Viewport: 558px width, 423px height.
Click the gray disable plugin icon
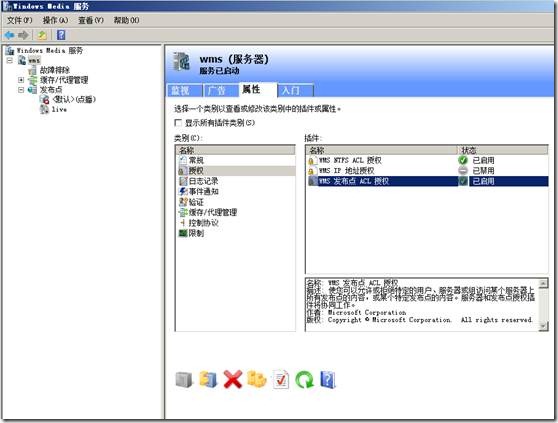coord(184,380)
